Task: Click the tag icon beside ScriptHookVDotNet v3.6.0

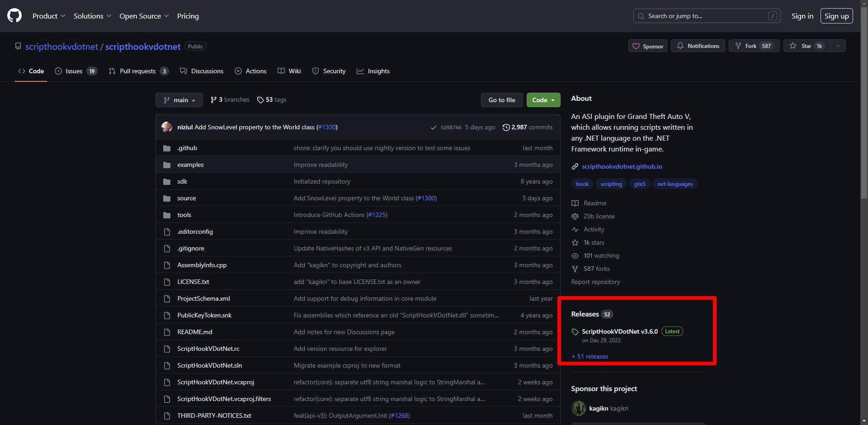Action: pos(575,331)
